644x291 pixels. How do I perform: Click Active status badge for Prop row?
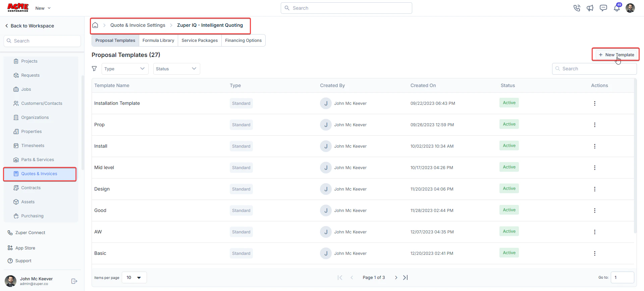click(509, 124)
